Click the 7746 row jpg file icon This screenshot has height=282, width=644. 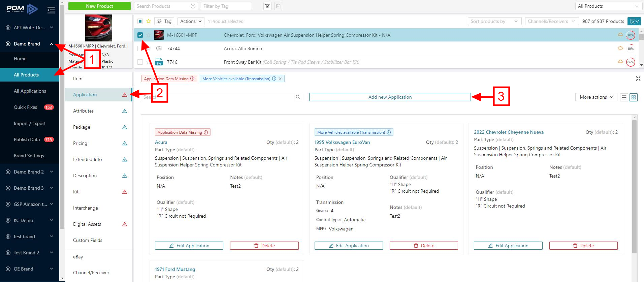[159, 62]
